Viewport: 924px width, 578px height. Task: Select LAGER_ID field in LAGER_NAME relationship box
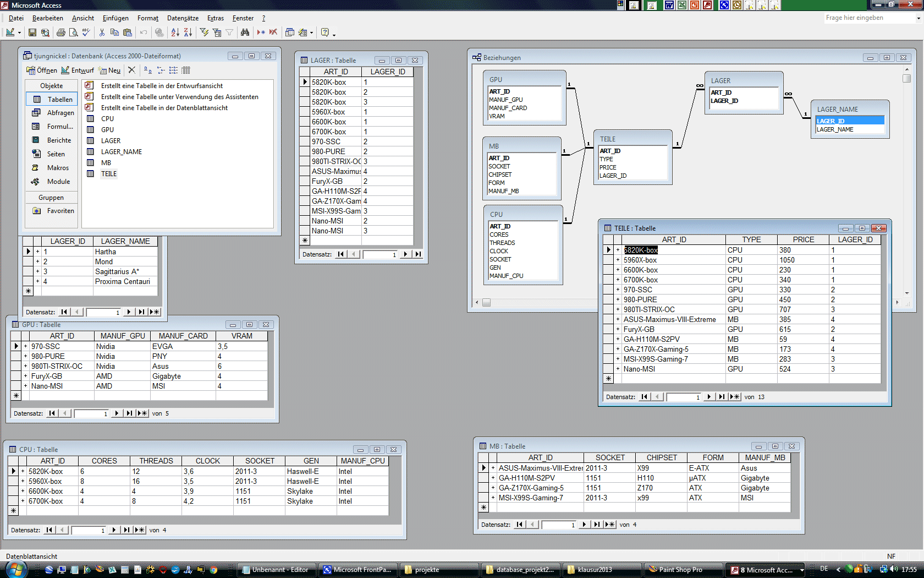click(x=850, y=121)
